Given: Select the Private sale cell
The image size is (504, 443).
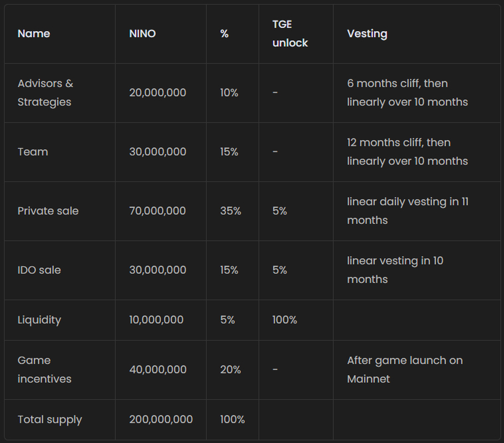Looking at the screenshot, I should click(x=48, y=211).
